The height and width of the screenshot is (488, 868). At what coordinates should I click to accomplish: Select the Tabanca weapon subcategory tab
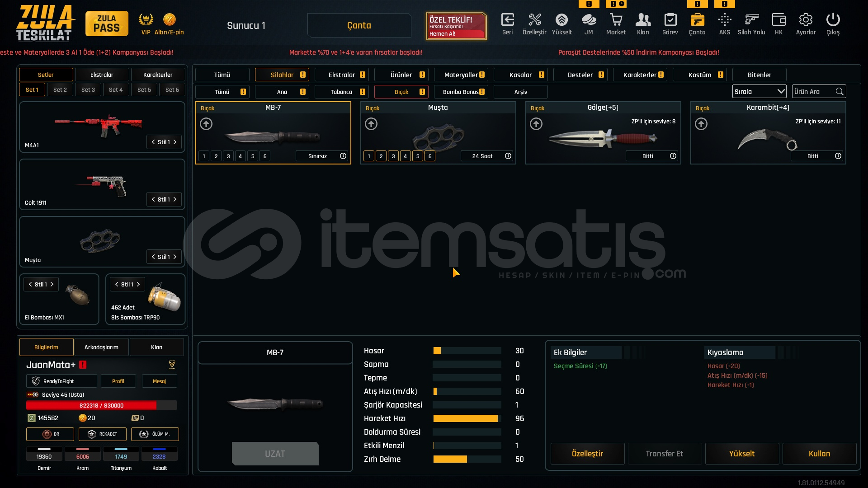coord(341,92)
